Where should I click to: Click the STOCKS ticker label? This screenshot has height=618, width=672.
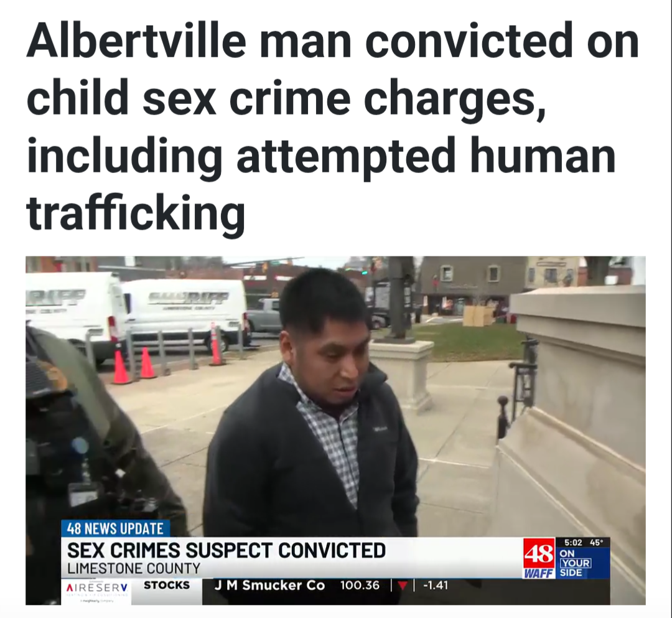click(x=167, y=586)
